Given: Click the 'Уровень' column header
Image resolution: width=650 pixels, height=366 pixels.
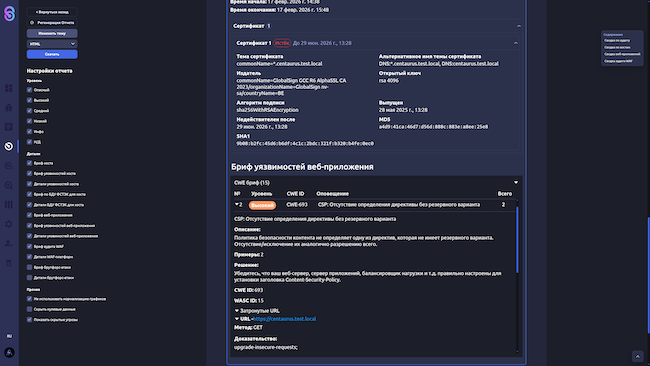Looking at the screenshot, I should click(262, 194).
